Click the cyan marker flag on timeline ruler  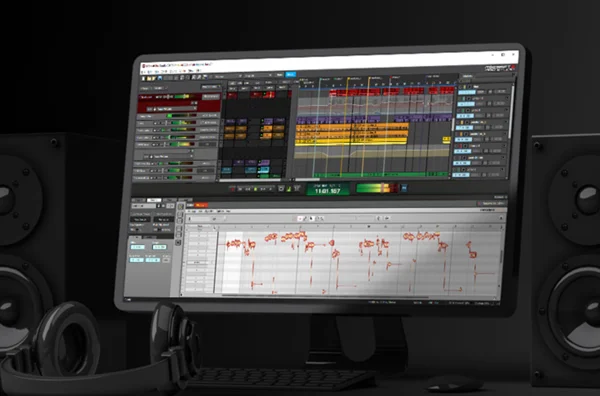tap(320, 80)
